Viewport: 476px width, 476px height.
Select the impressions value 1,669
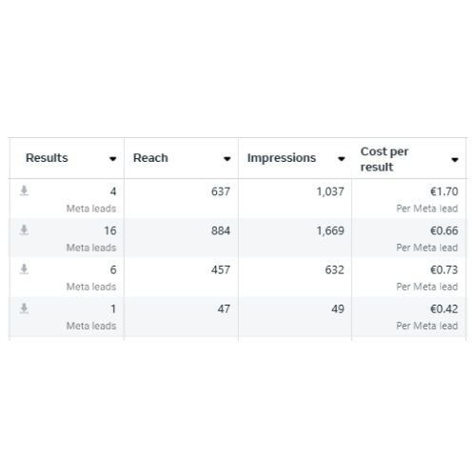pos(330,230)
